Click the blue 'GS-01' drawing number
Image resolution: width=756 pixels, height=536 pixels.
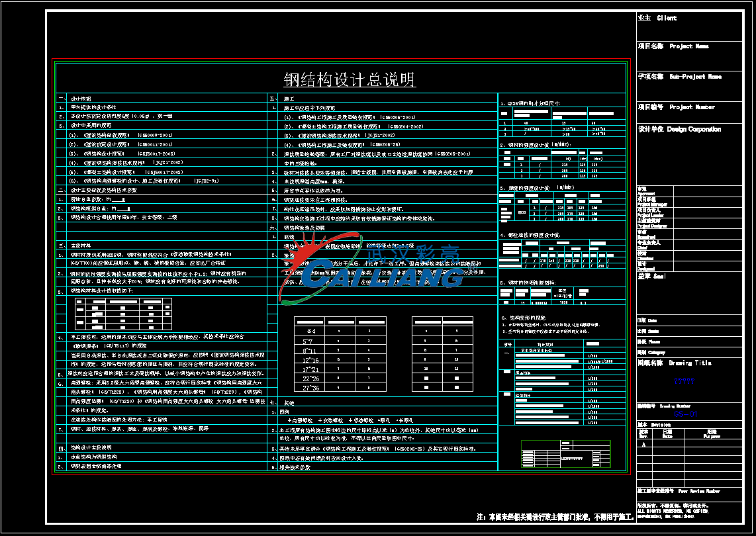[686, 414]
